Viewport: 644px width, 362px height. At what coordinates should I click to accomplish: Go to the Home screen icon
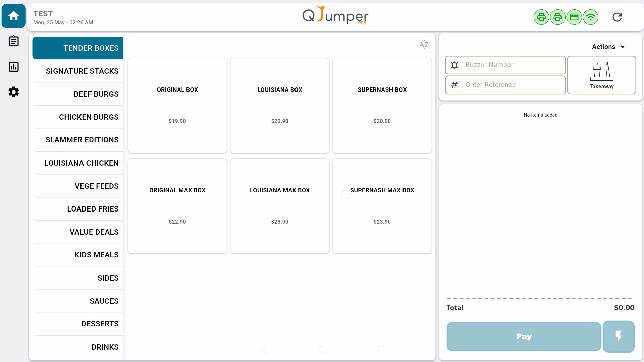click(14, 16)
